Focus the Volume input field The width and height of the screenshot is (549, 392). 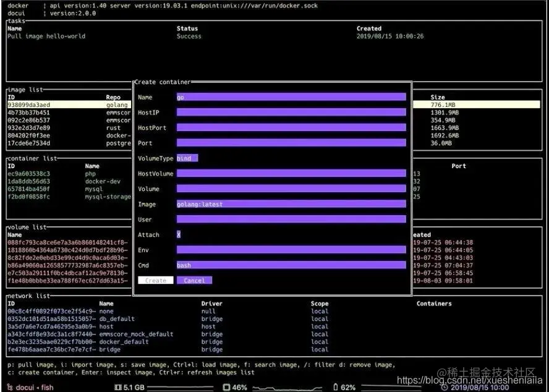[291, 189]
